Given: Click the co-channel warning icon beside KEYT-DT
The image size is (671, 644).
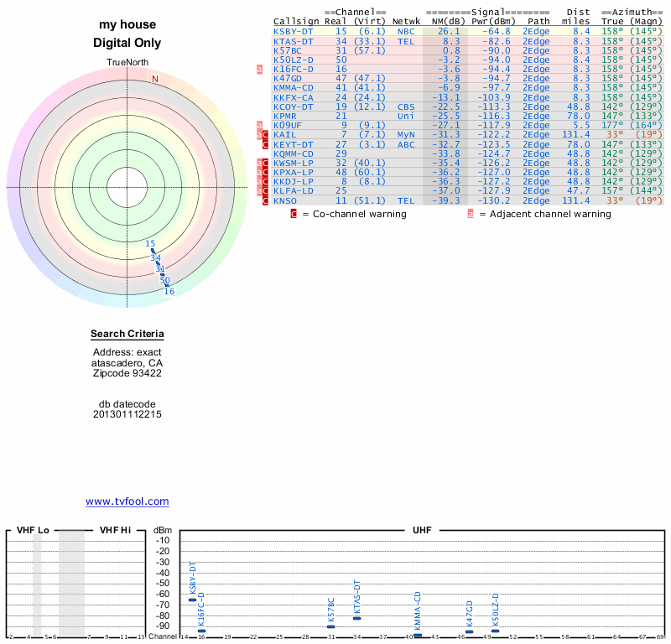Looking at the screenshot, I should (x=265, y=144).
